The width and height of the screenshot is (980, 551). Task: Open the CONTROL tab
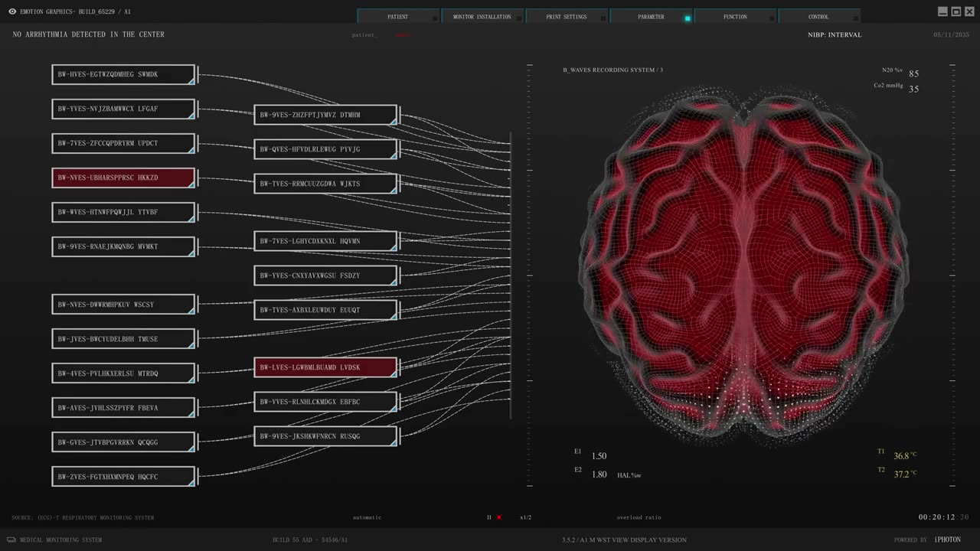click(x=818, y=16)
